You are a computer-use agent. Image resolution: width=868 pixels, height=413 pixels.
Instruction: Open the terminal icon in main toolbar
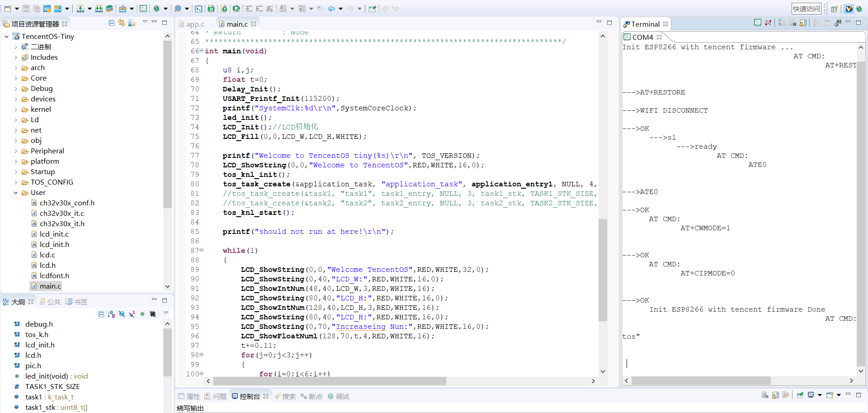click(x=198, y=9)
